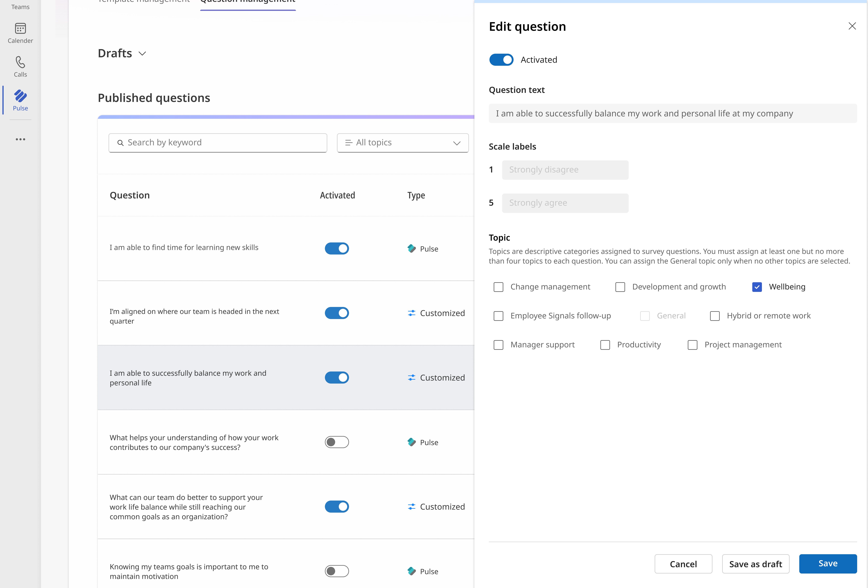
Task: Click the Pulse app icon
Action: click(20, 96)
